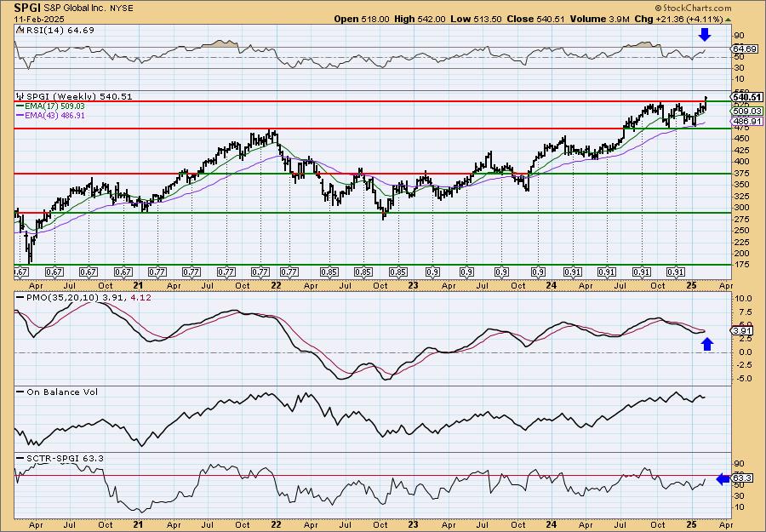Click the green EMA(17) line swatch
Image resolution: width=766 pixels, height=532 pixels.
point(20,106)
